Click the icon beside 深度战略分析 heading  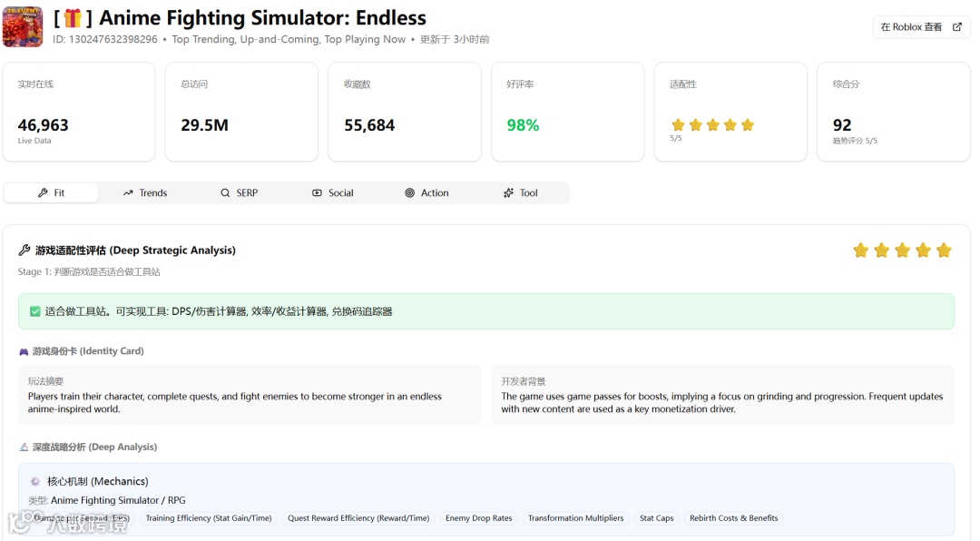[x=24, y=448]
